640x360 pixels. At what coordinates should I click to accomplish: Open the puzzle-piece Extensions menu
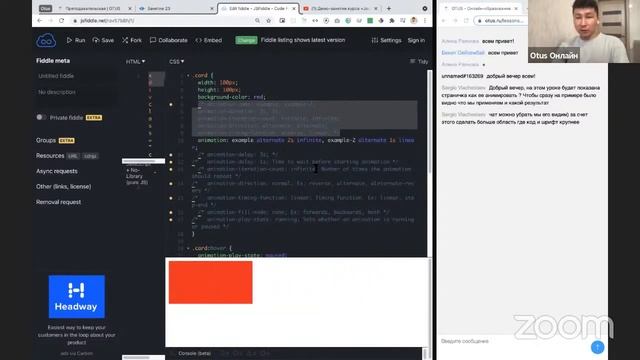pyautogui.click(x=392, y=20)
